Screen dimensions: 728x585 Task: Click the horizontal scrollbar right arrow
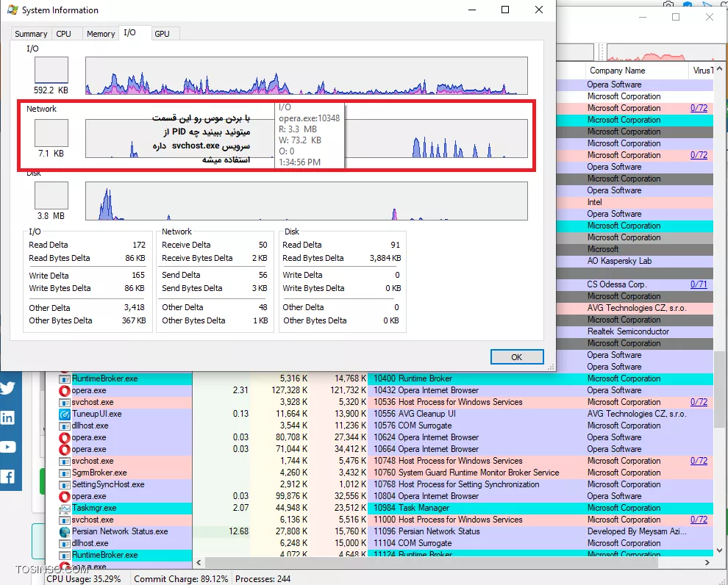(x=707, y=563)
